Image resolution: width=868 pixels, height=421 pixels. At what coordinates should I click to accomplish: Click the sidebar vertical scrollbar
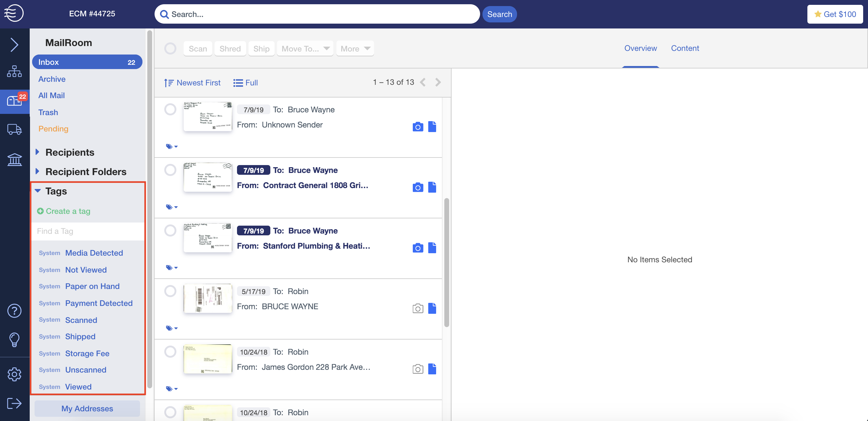click(150, 209)
